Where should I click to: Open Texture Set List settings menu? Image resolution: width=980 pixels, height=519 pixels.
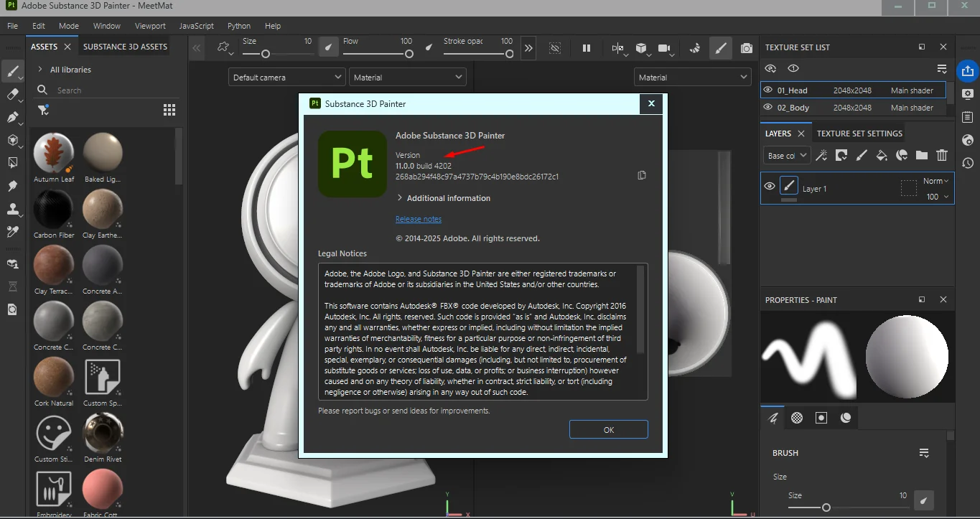point(942,69)
